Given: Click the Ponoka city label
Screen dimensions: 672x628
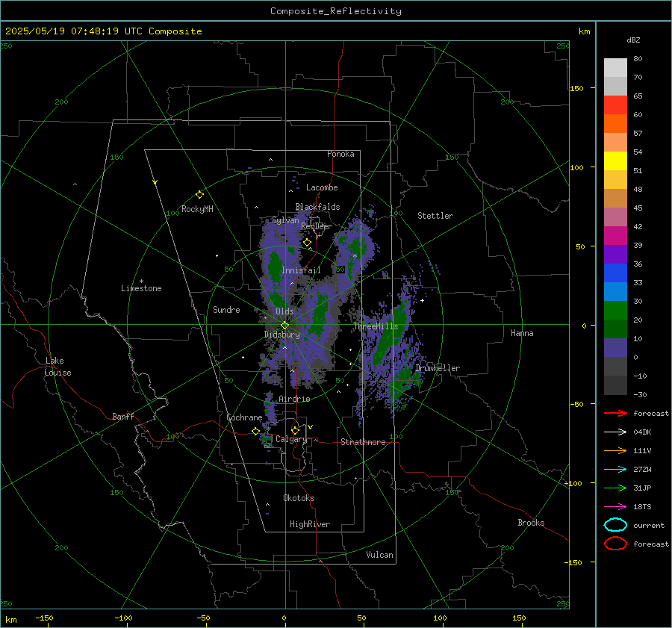Looking at the screenshot, I should [x=340, y=154].
